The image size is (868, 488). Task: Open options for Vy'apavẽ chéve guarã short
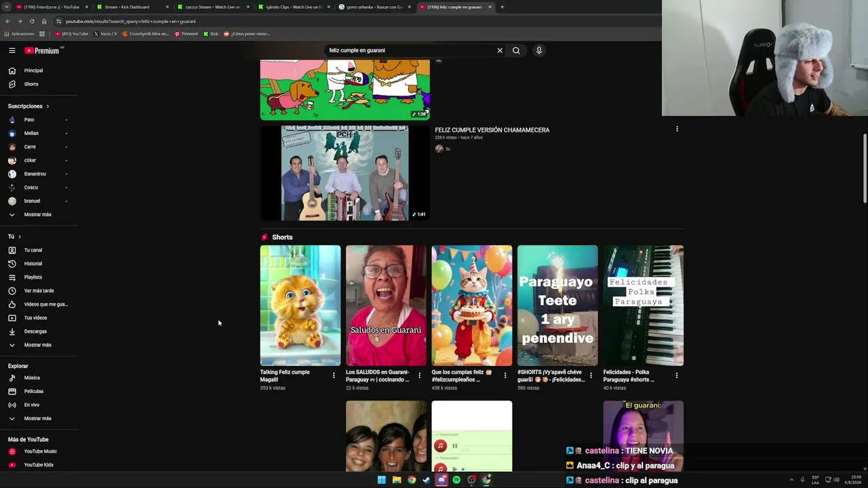tap(591, 375)
